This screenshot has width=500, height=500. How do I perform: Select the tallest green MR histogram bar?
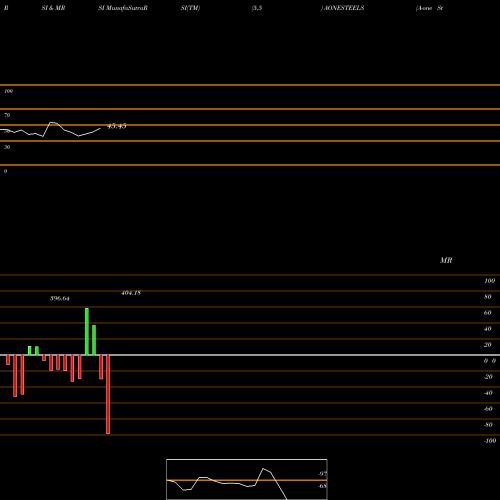[87, 332]
